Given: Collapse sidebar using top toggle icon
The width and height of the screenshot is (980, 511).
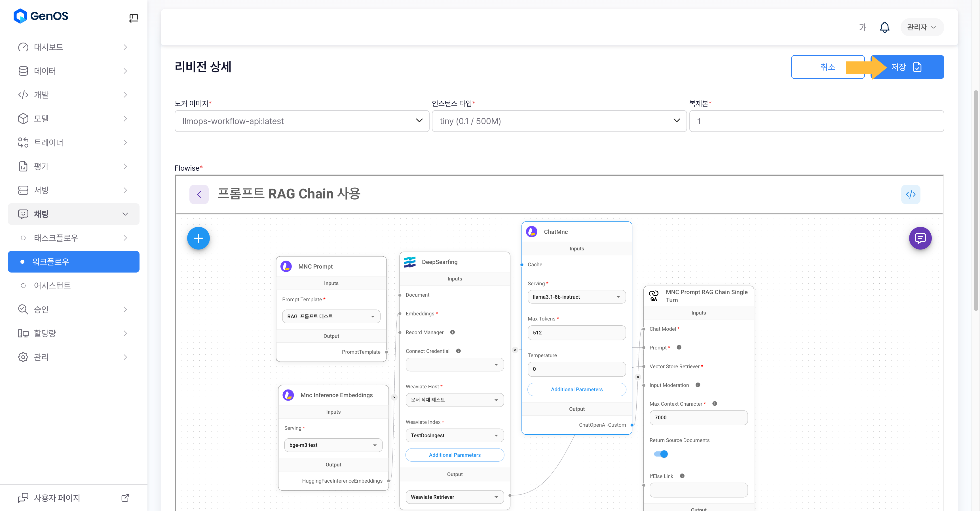Looking at the screenshot, I should tap(134, 18).
